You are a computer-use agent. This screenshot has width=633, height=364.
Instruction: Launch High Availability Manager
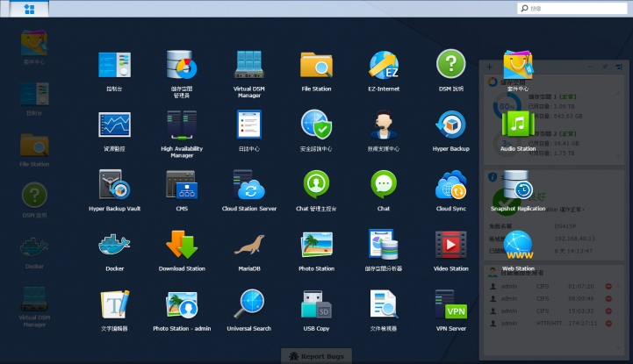182,125
